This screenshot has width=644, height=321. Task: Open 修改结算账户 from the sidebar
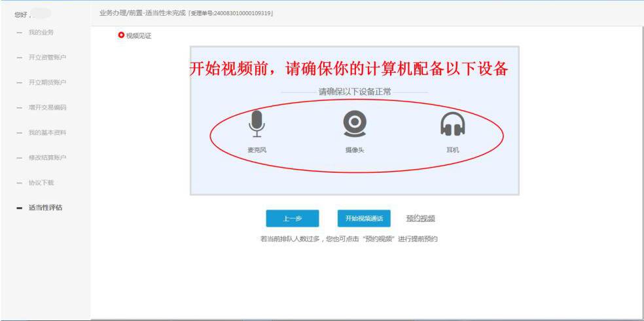pyautogui.click(x=47, y=158)
